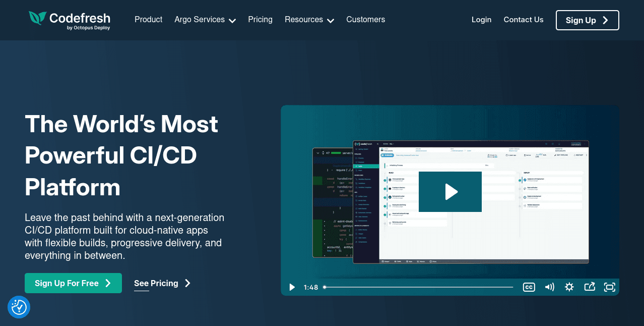The width and height of the screenshot is (644, 326).
Task: Open the Product menu item
Action: point(148,20)
